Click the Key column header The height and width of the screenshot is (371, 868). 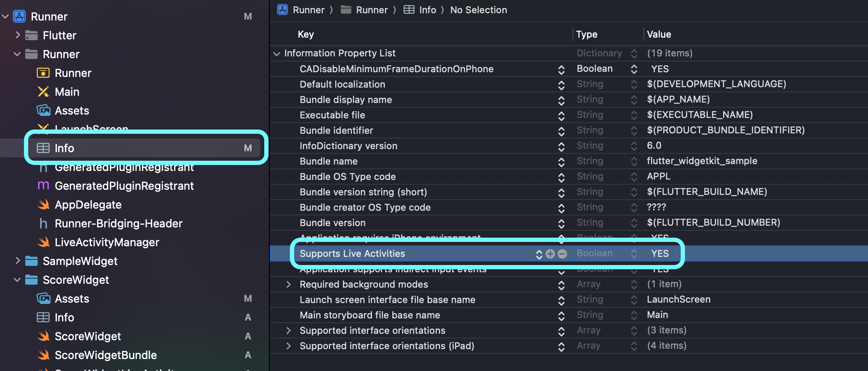pyautogui.click(x=306, y=34)
